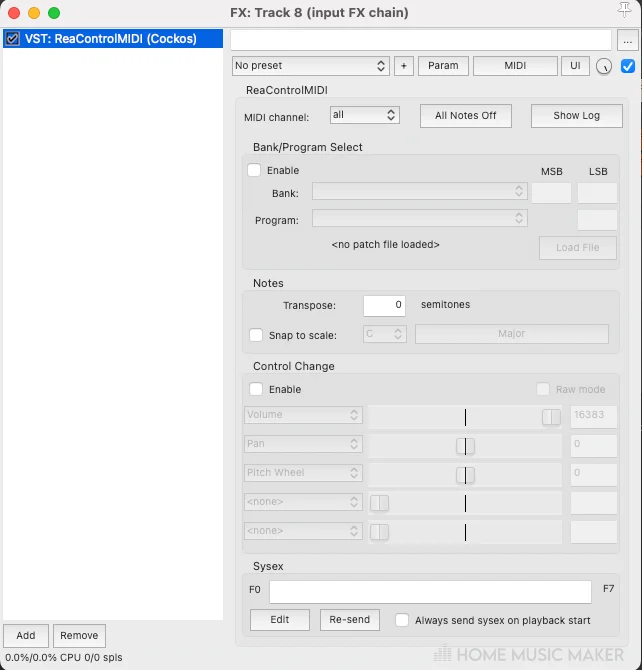Image resolution: width=642 pixels, height=670 pixels.
Task: Click the MIDI button
Action: (x=515, y=66)
